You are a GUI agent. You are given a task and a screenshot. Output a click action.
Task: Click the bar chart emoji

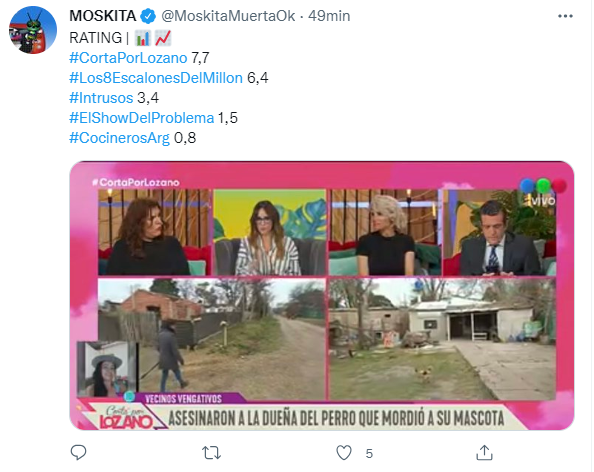143,38
